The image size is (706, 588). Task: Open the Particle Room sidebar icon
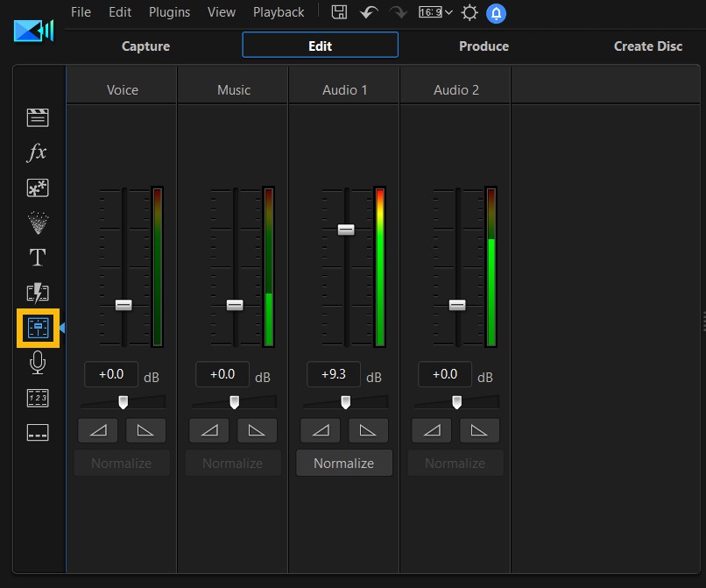click(x=38, y=223)
